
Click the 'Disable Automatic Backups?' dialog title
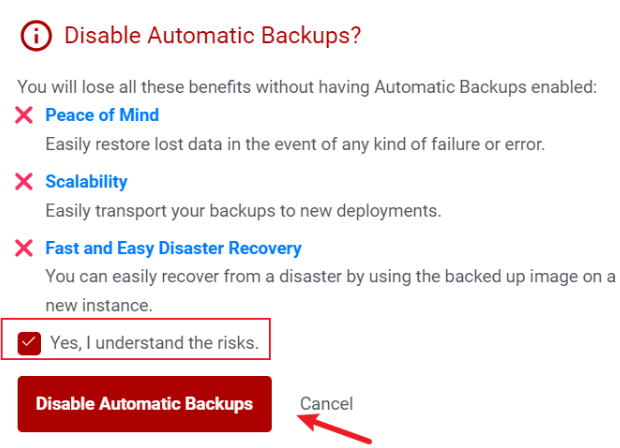point(212,36)
